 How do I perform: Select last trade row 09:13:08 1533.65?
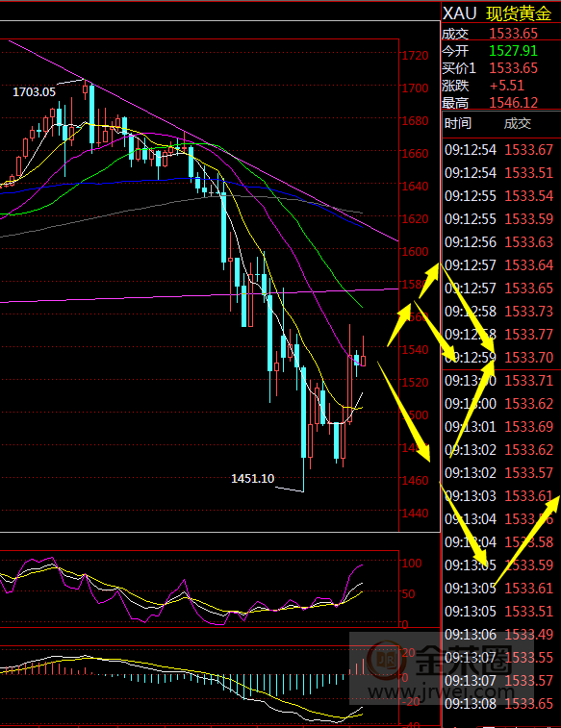point(499,703)
